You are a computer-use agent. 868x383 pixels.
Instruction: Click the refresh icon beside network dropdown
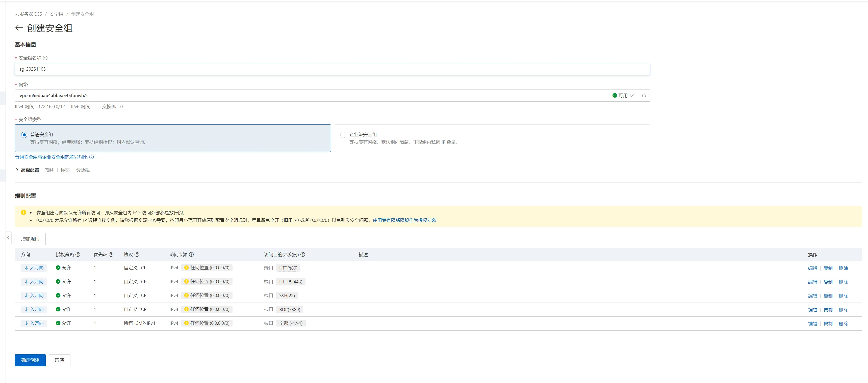pos(644,96)
